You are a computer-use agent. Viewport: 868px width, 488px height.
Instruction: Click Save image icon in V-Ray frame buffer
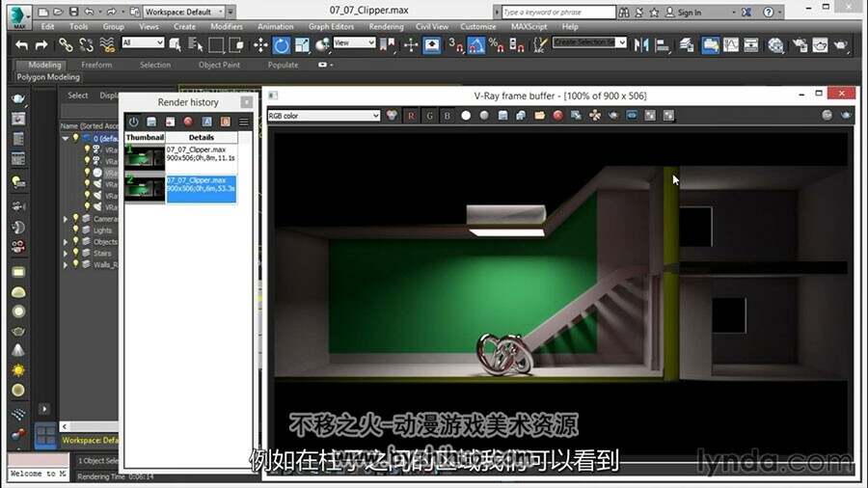click(502, 115)
